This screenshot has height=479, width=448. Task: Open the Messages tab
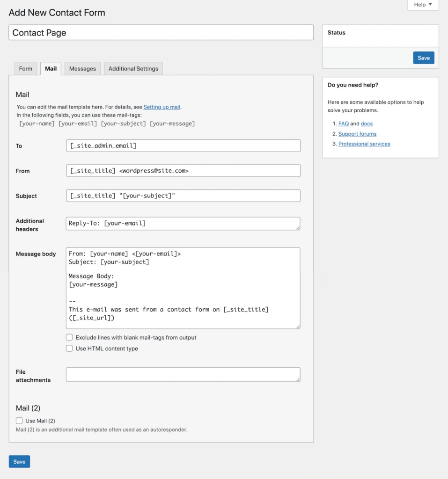(82, 69)
